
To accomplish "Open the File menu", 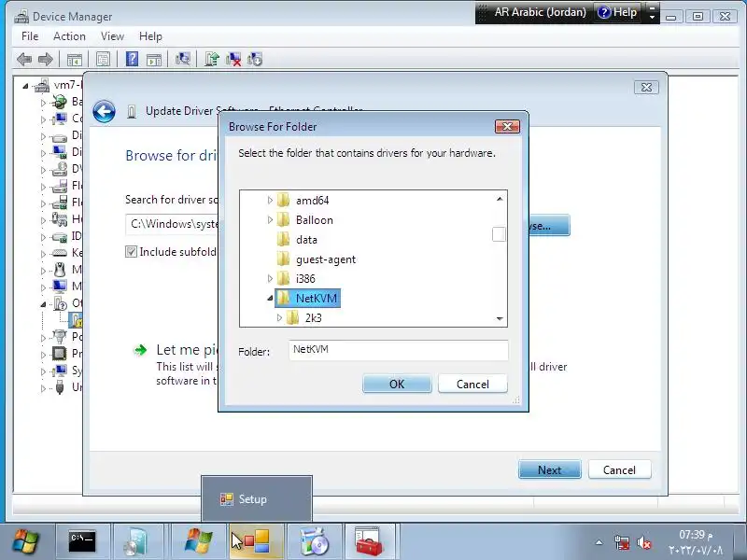I will pos(30,36).
